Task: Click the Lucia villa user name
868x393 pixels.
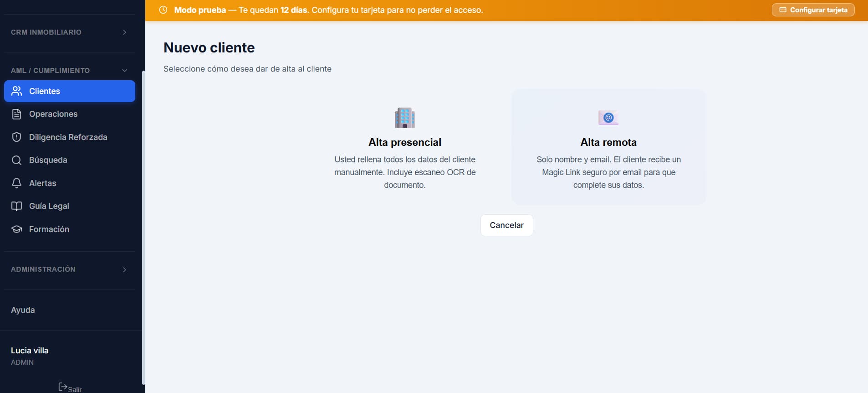Action: [x=30, y=351]
